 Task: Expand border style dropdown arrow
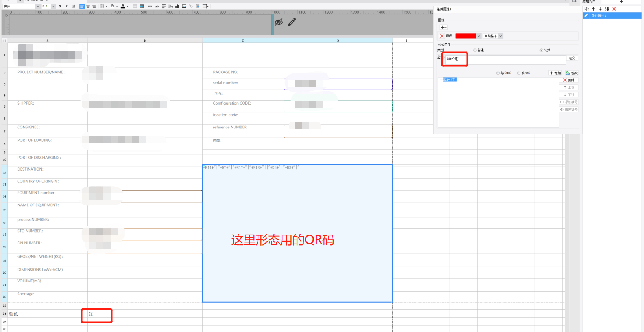pyautogui.click(x=107, y=6)
